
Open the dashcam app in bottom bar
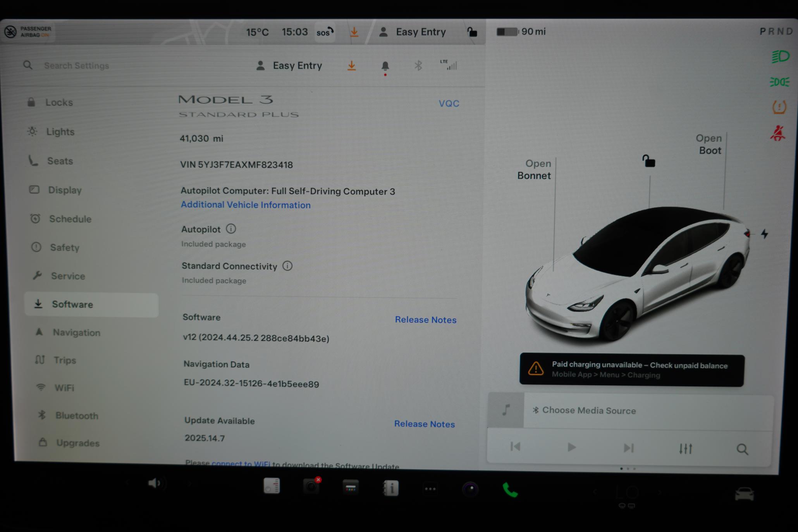pos(312,486)
